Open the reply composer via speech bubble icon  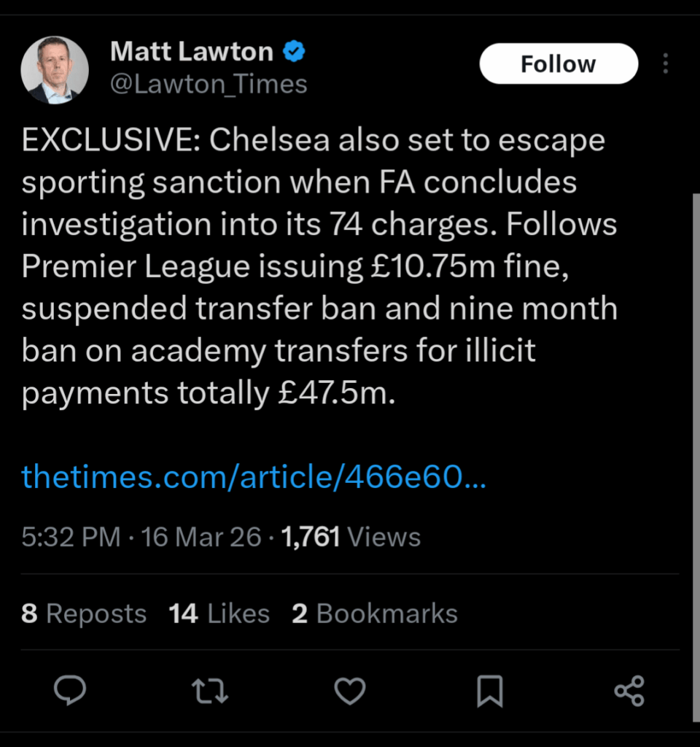click(x=70, y=692)
